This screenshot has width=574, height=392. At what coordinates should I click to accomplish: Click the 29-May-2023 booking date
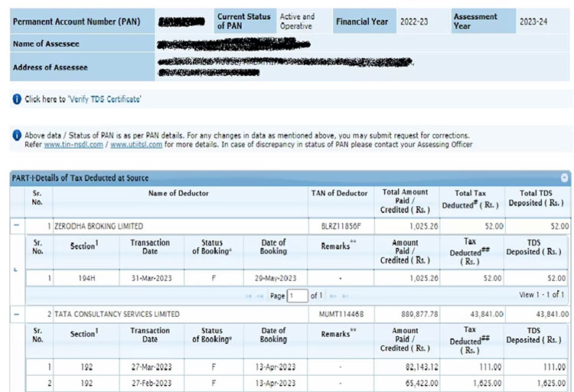(276, 278)
